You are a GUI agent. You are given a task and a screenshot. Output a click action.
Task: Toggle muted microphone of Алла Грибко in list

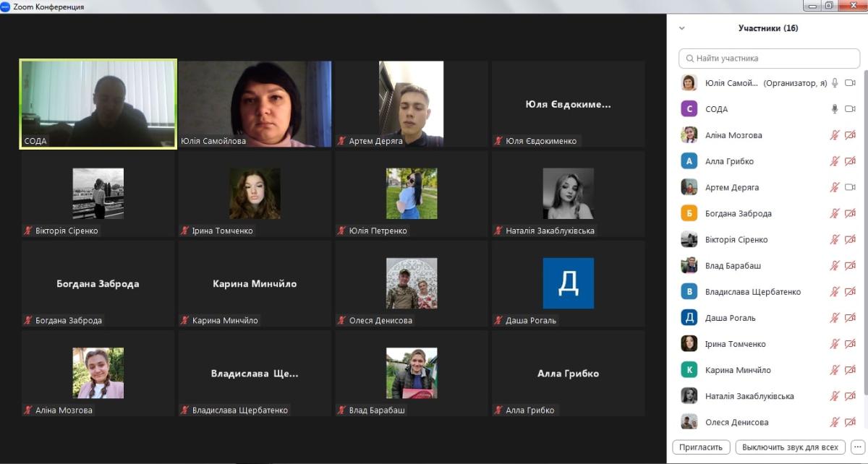(x=835, y=161)
